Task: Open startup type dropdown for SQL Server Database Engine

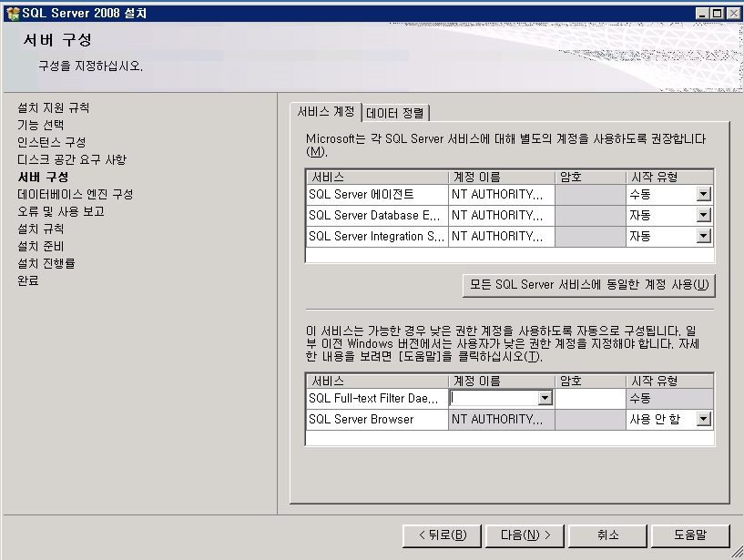Action: [703, 215]
